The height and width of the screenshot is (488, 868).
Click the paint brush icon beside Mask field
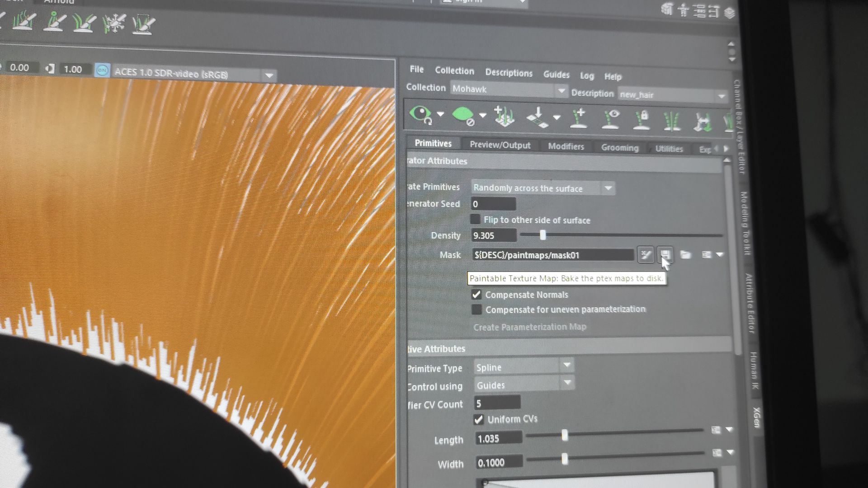click(x=645, y=255)
